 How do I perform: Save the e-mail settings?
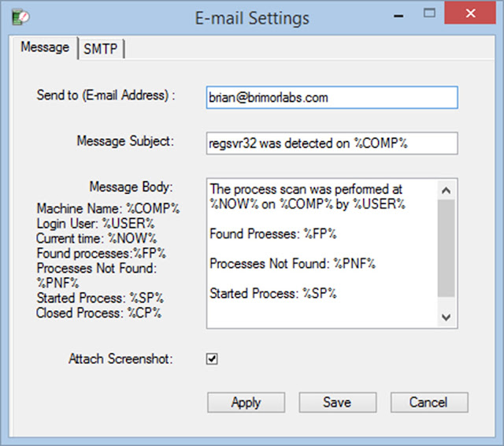click(x=336, y=403)
